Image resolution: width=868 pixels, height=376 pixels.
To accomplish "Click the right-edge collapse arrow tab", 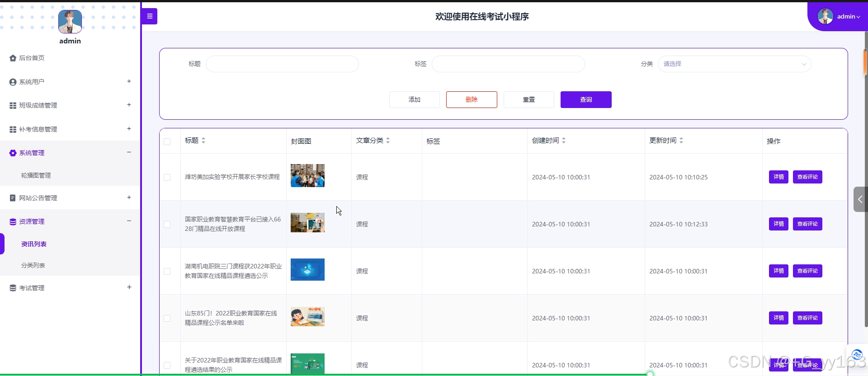I will pyautogui.click(x=860, y=199).
